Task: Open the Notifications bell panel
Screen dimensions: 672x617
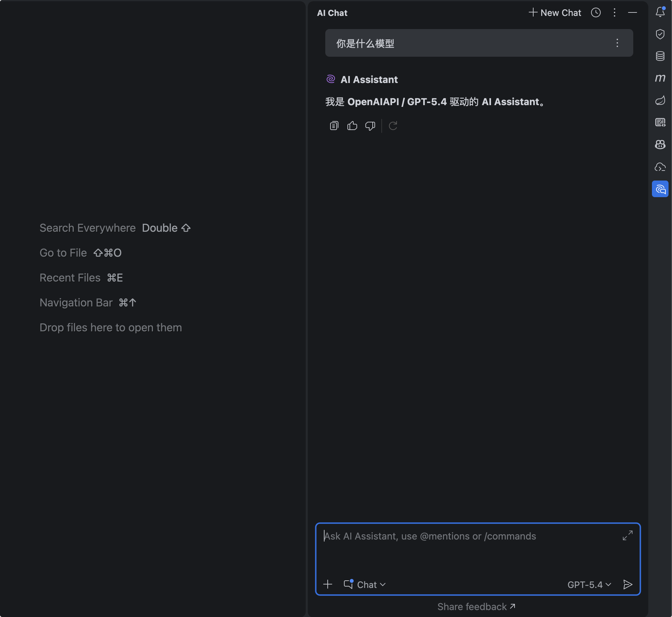Action: [x=660, y=12]
